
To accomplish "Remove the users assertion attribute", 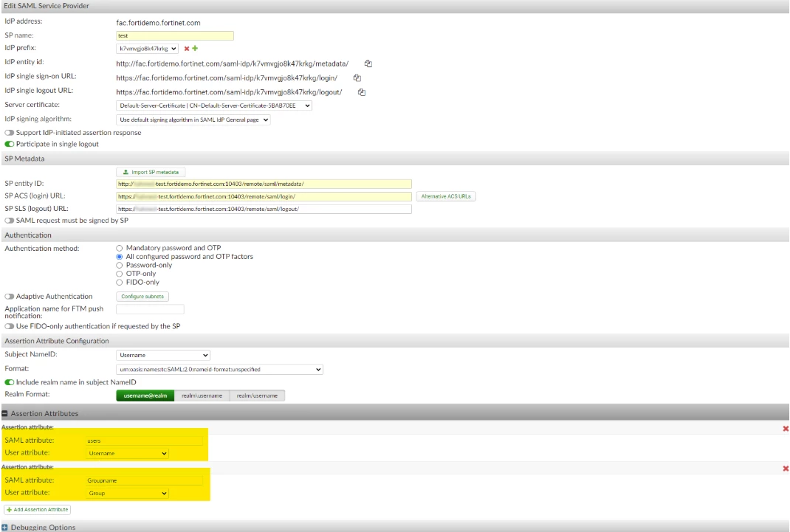I will [786, 429].
